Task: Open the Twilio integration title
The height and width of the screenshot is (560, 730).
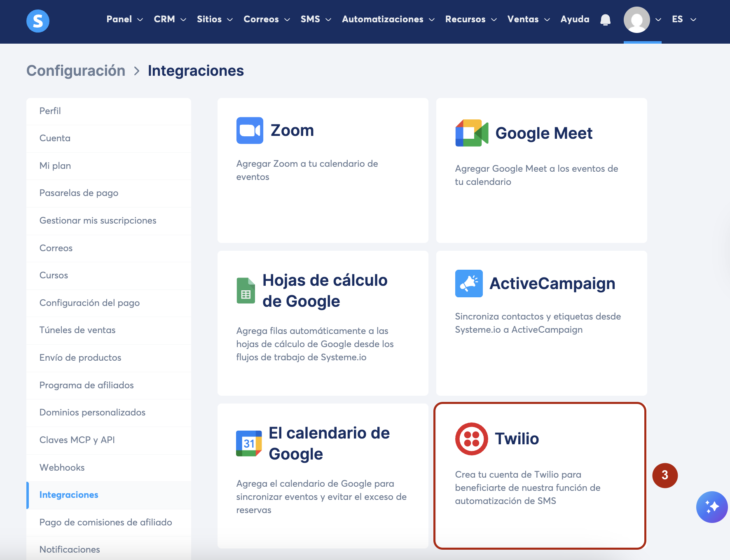Action: (x=517, y=439)
